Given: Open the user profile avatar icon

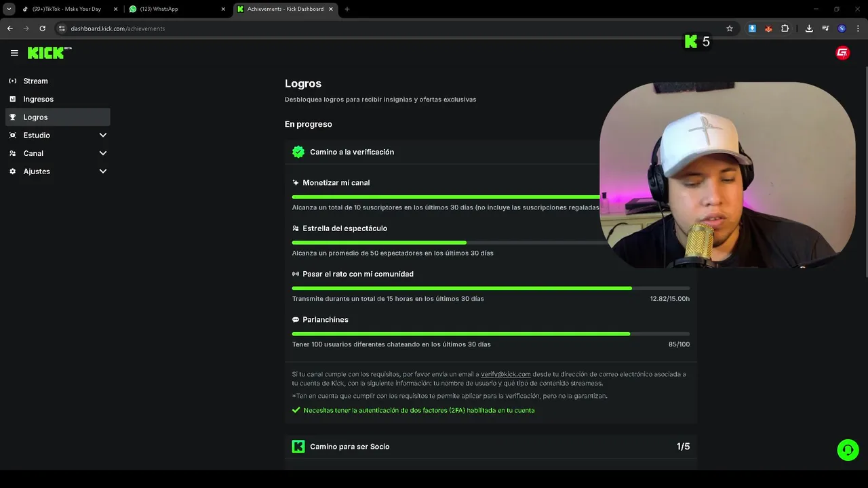Looking at the screenshot, I should pos(842,53).
